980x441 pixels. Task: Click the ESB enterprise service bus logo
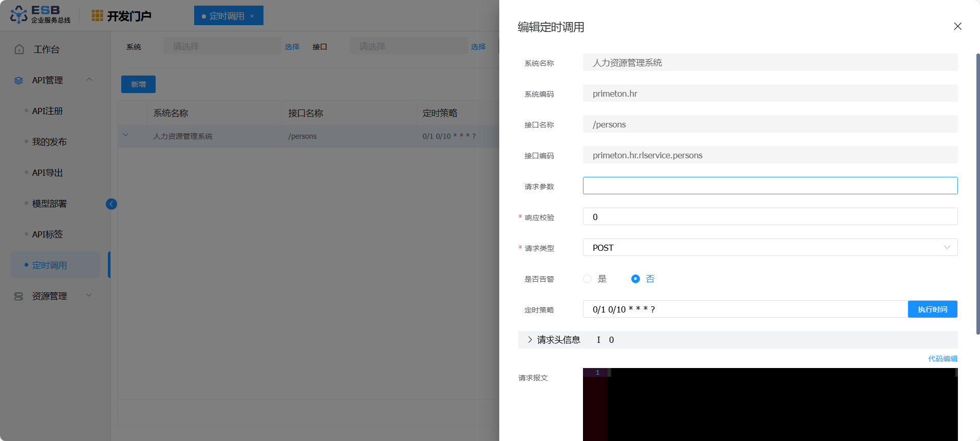coord(40,15)
